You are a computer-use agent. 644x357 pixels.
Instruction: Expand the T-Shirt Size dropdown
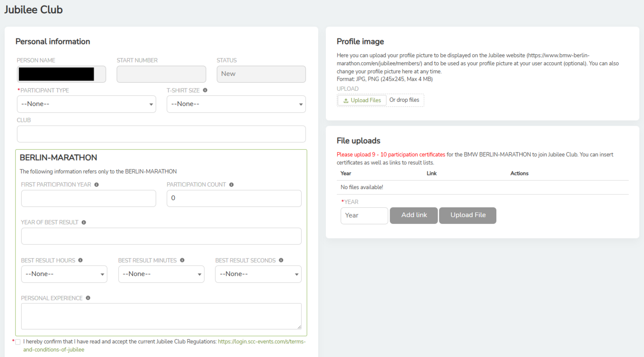tap(236, 104)
